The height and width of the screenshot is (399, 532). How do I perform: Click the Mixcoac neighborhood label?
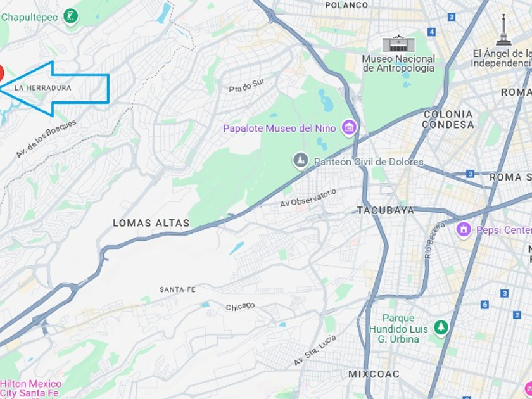point(374,374)
